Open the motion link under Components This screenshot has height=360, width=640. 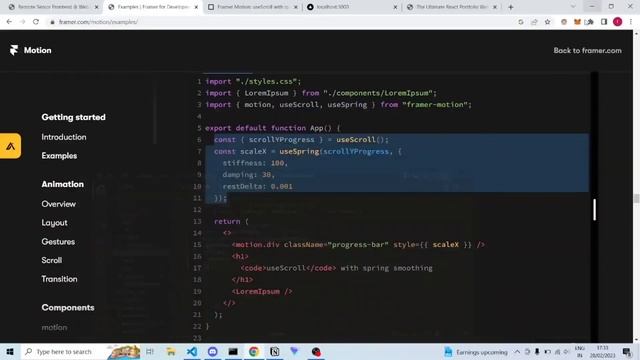54,327
